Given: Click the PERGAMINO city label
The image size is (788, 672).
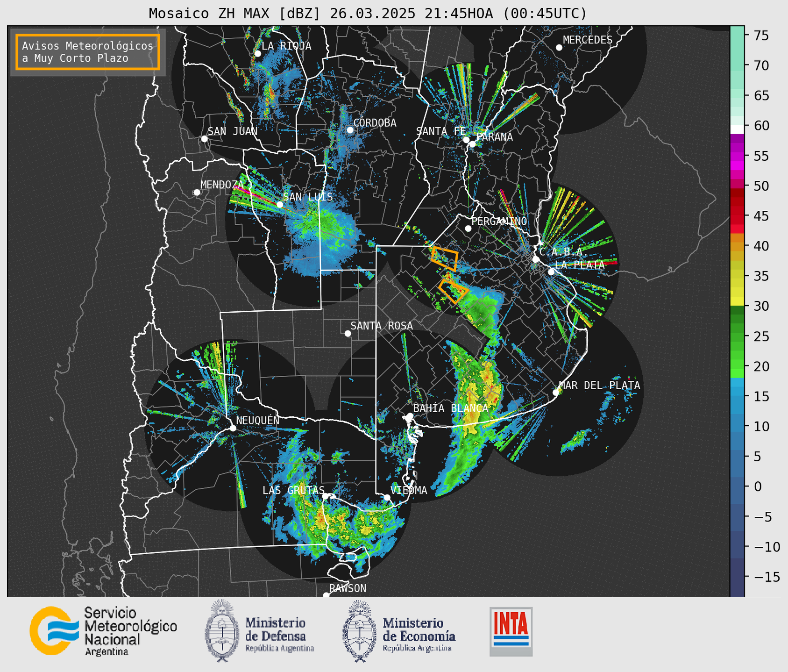Looking at the screenshot, I should 499,221.
